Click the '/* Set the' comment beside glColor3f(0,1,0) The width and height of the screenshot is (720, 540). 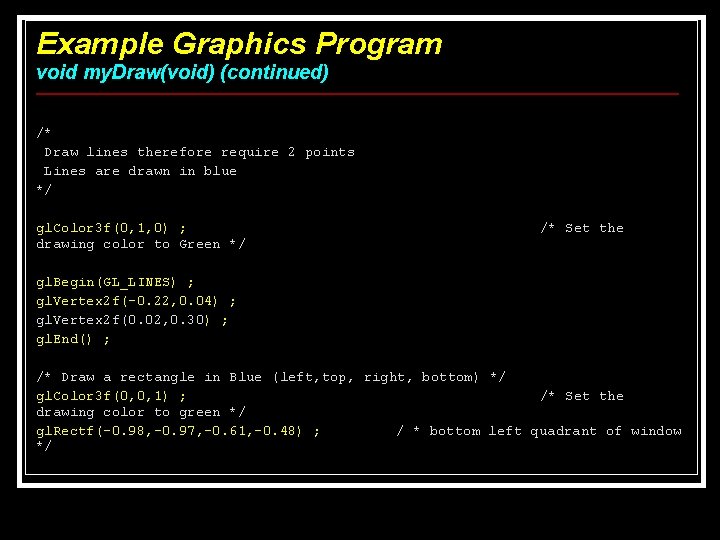[x=582, y=228]
